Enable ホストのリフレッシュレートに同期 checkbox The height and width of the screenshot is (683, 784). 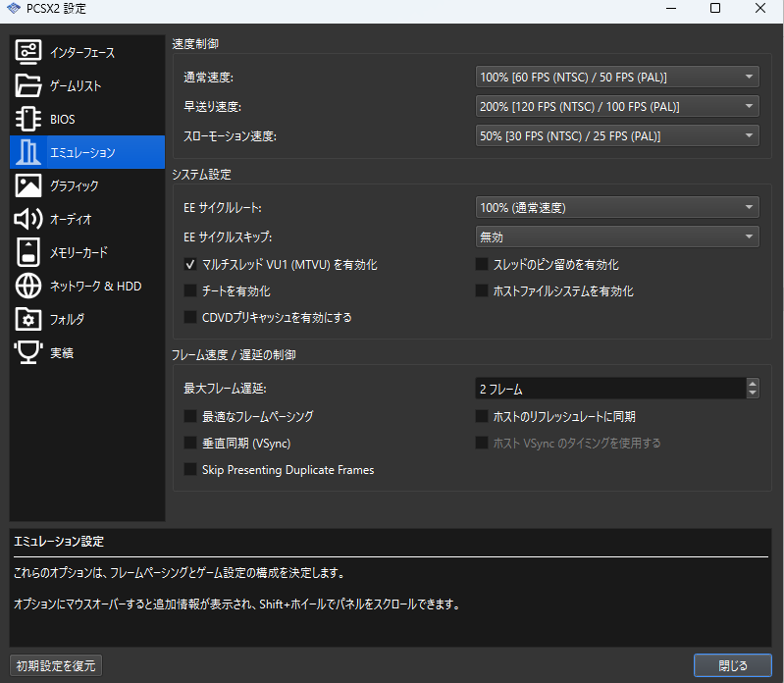[482, 416]
